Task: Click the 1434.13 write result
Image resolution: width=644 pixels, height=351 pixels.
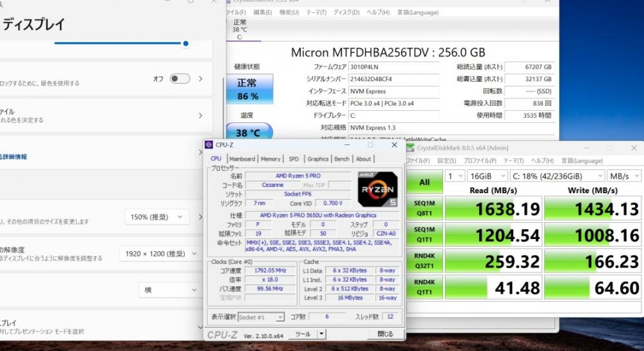Action: pos(592,209)
